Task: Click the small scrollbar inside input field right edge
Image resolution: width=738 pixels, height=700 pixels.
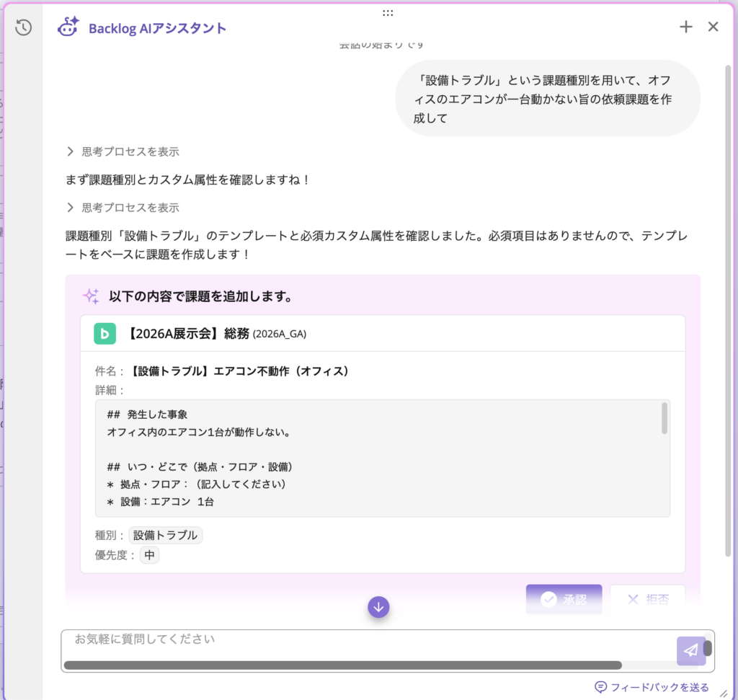Action: tap(708, 648)
